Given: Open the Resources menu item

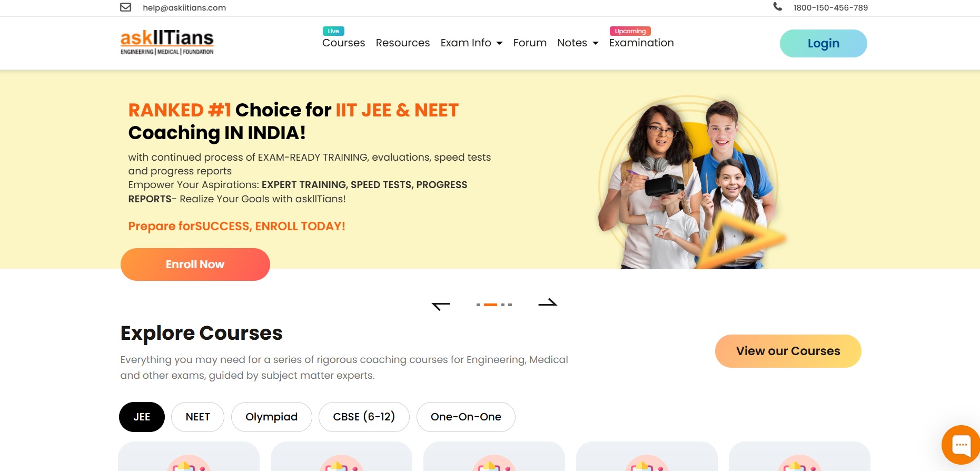Looking at the screenshot, I should 403,43.
